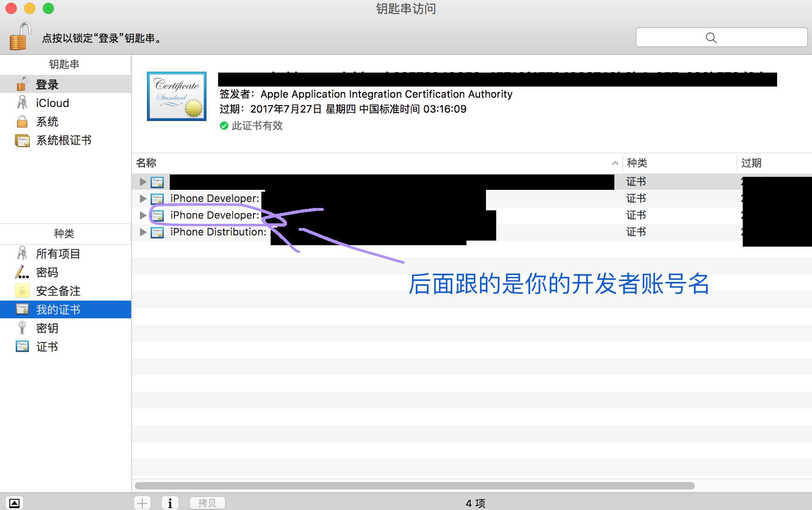Viewport: 812px width, 510px height.
Task: Expand the first iPhone Developer certificate
Action: pyautogui.click(x=143, y=198)
